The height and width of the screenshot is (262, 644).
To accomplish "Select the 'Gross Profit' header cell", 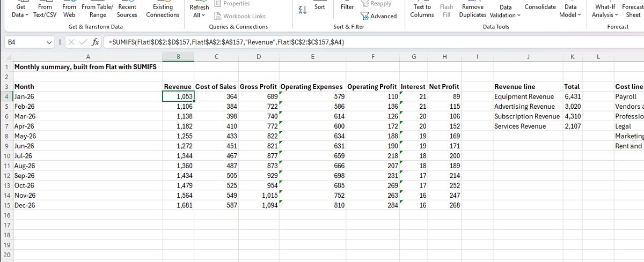I will click(259, 87).
